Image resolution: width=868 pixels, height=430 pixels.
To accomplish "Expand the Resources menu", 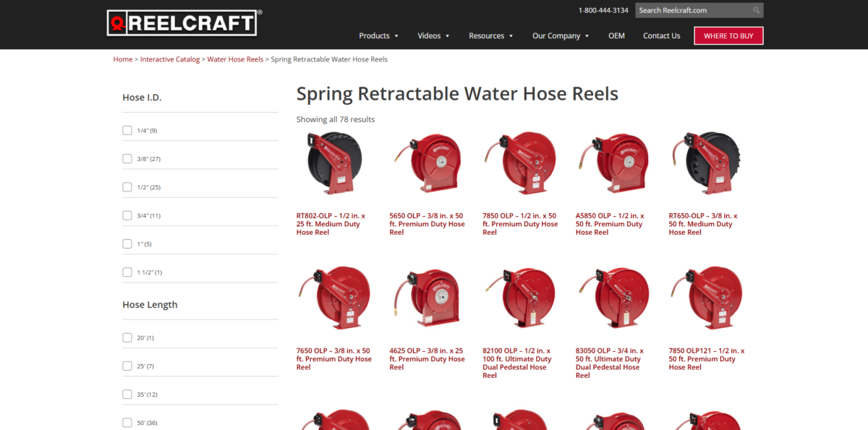I will (491, 35).
